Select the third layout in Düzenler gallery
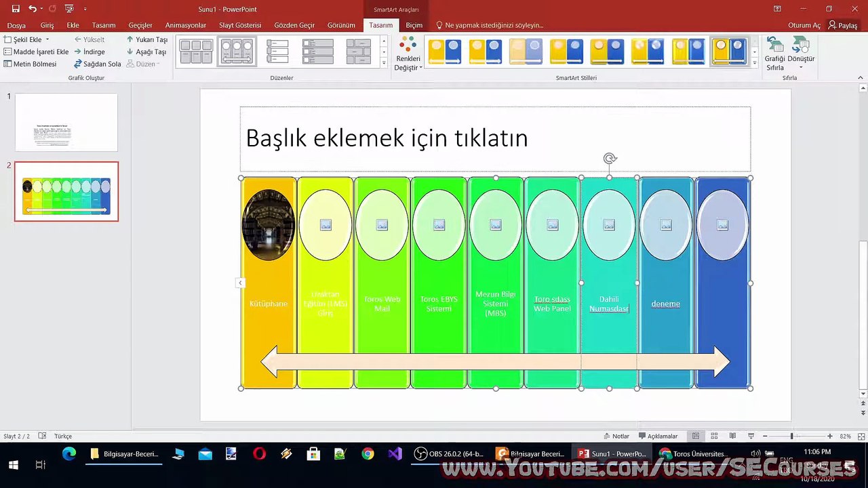868x488 pixels. coord(277,52)
